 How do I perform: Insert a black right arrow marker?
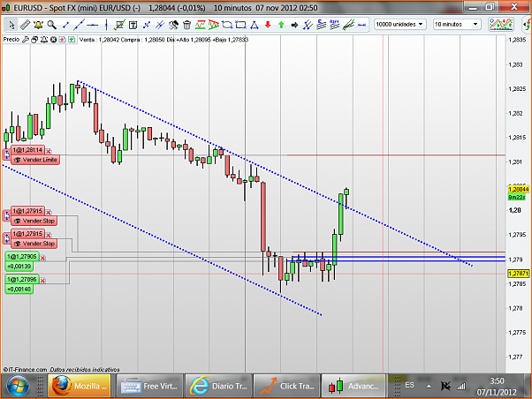click(294, 25)
